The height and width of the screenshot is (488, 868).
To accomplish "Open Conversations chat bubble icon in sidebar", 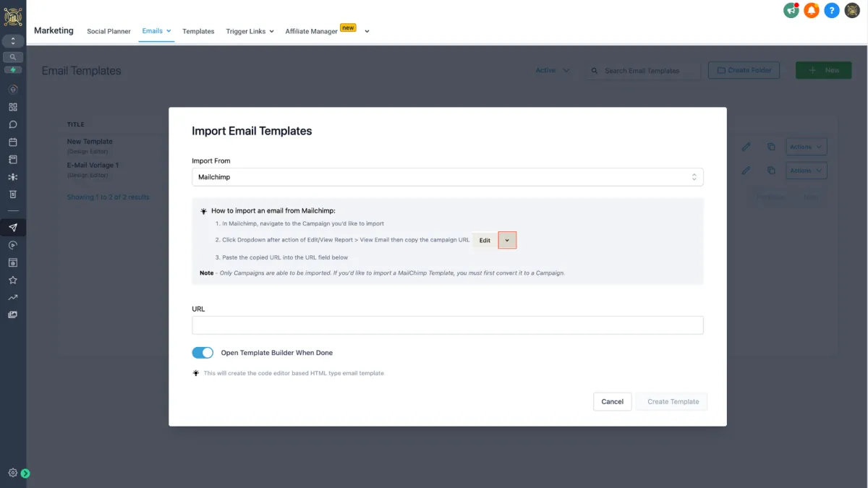I will coord(13,124).
